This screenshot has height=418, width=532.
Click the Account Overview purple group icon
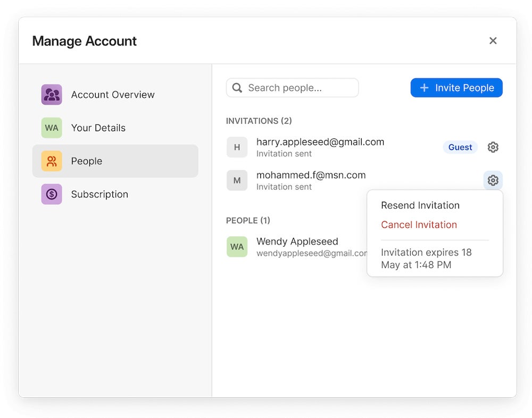pos(52,95)
